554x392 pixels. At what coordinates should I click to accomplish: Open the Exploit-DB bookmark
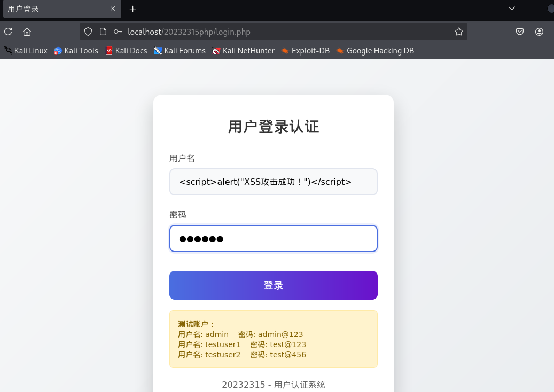(305, 51)
